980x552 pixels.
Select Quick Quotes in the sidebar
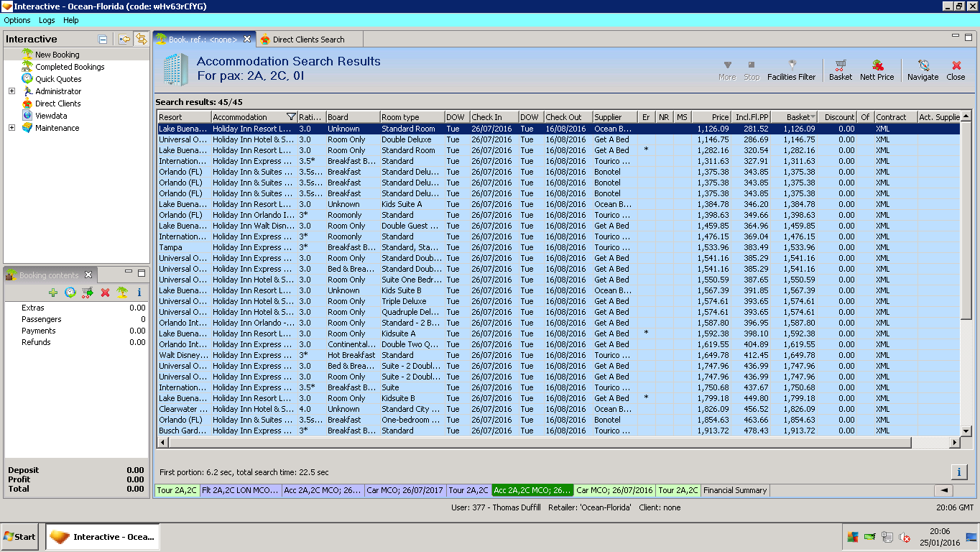click(58, 79)
